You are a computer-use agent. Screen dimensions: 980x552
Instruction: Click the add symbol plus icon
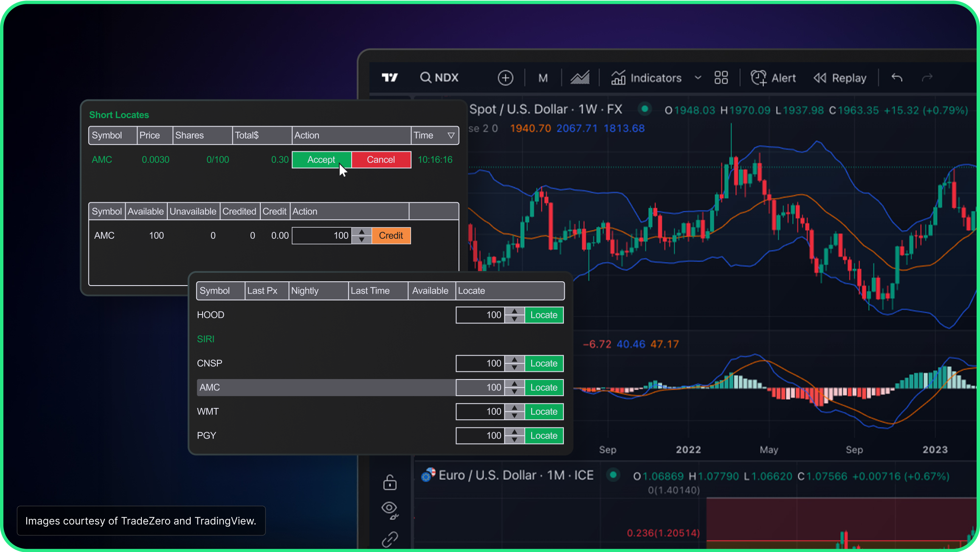pos(505,78)
